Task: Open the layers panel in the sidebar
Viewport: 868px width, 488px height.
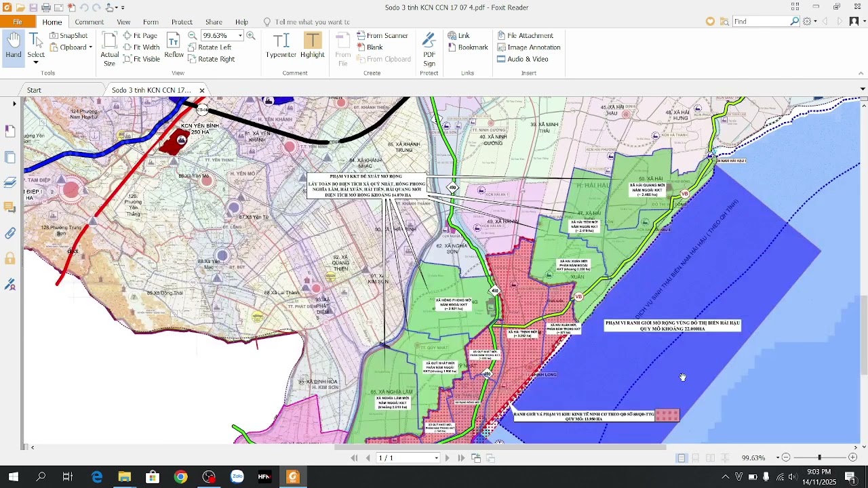Action: (x=10, y=182)
